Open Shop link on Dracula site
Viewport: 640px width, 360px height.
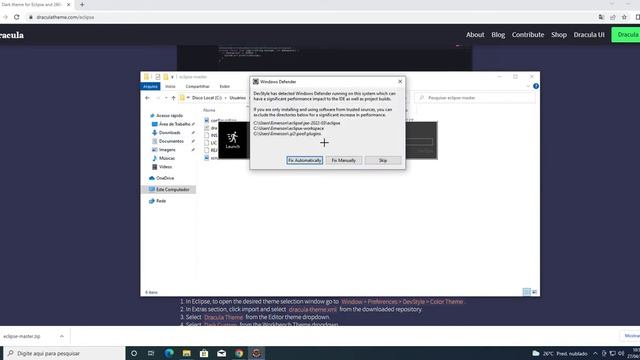(559, 35)
